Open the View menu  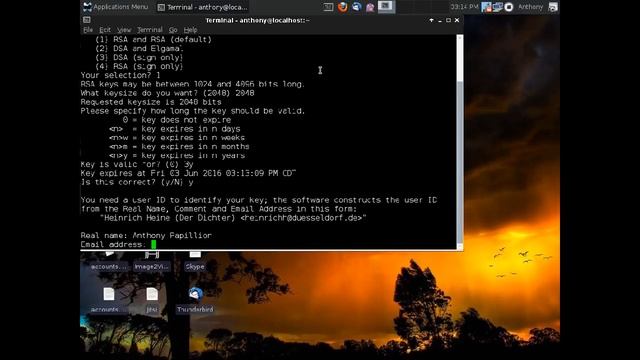click(x=124, y=30)
